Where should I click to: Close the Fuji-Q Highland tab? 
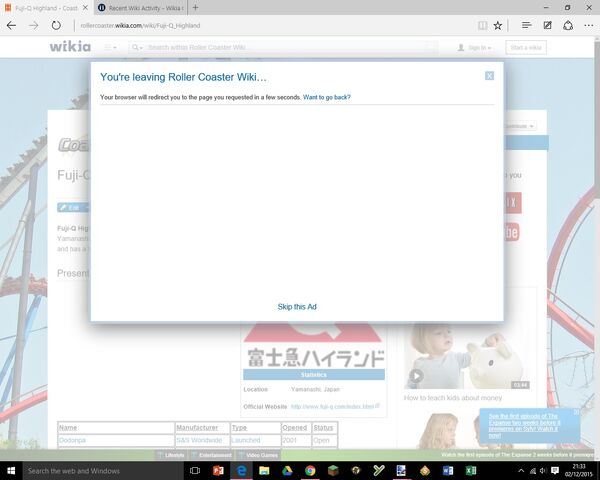(x=85, y=8)
